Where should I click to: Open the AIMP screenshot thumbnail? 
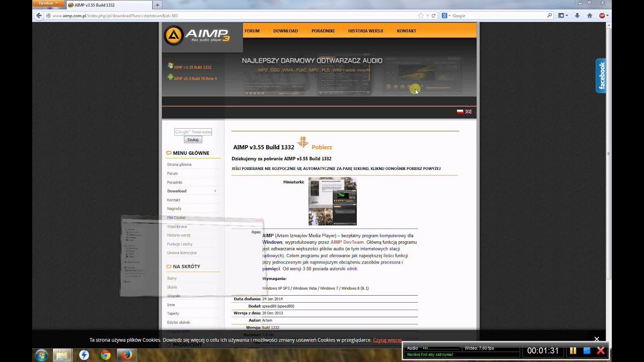click(333, 201)
